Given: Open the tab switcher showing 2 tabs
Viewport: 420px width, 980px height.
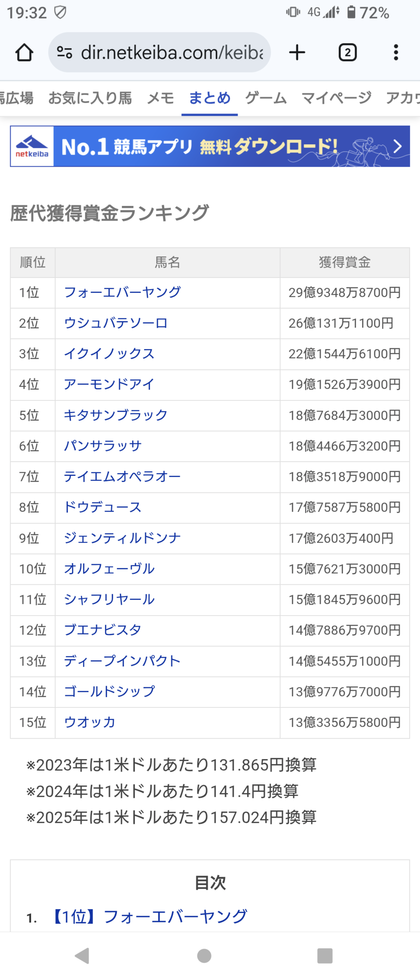Looking at the screenshot, I should (347, 53).
